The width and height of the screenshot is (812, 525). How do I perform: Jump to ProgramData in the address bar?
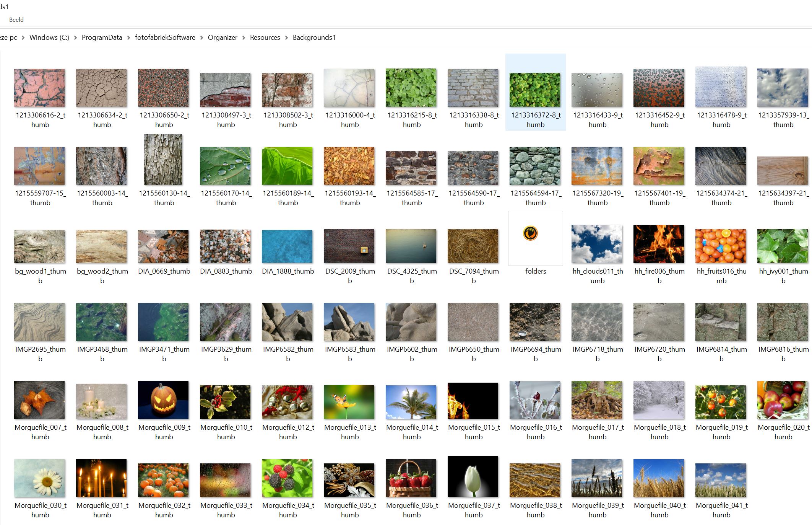pos(102,37)
